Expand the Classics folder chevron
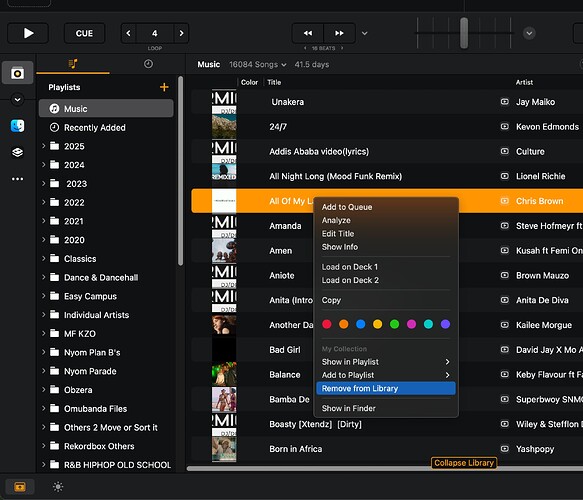583x500 pixels. pos(44,258)
